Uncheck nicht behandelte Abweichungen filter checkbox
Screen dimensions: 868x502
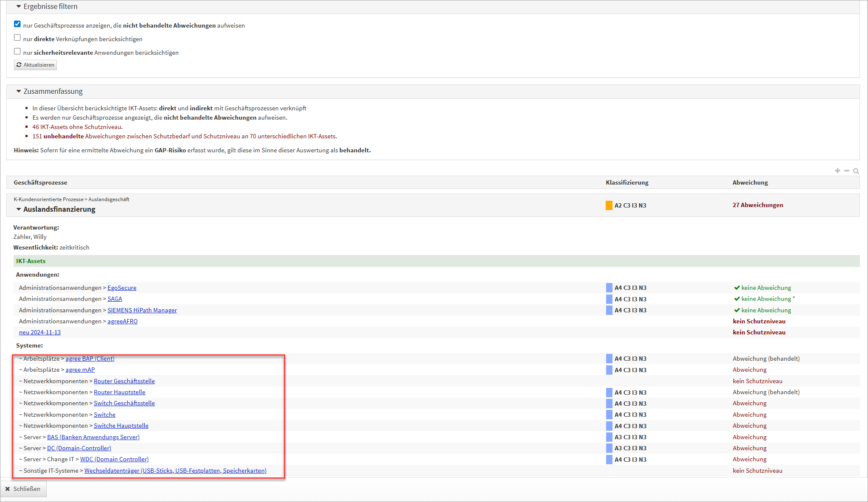click(17, 24)
